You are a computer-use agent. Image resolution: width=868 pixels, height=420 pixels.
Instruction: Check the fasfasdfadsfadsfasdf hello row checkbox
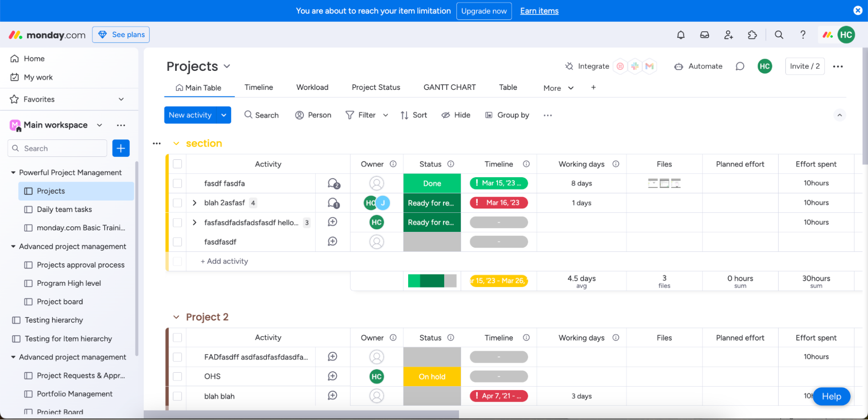[x=177, y=222]
